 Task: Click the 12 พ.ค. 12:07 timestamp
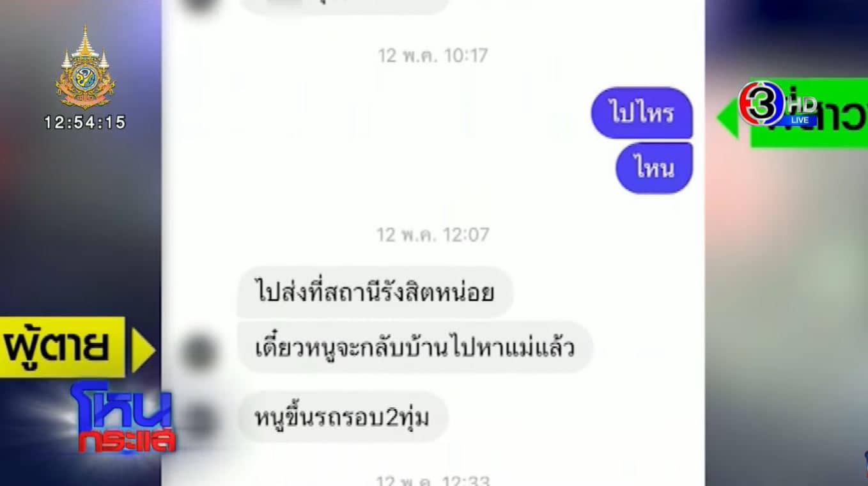pyautogui.click(x=433, y=235)
